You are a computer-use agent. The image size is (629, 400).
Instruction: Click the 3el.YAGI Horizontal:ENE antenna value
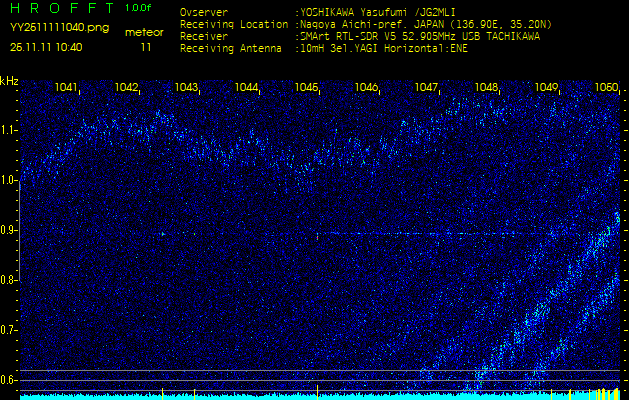point(383,49)
